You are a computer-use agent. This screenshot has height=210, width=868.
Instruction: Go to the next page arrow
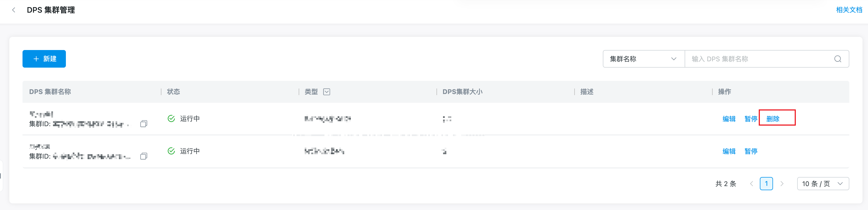(782, 184)
